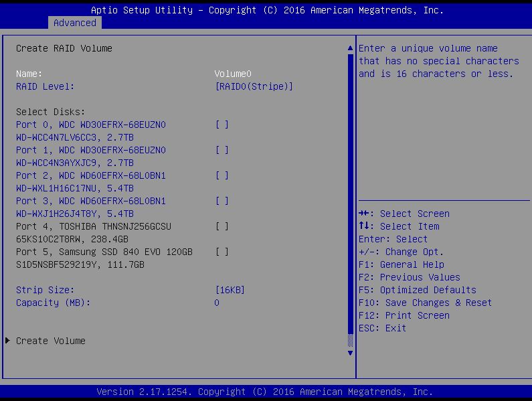Viewport: 532px width, 401px height.
Task: Click the F2: Previous Values hint
Action: point(410,277)
